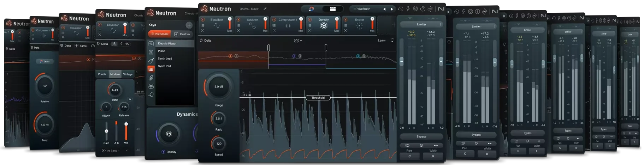The width and height of the screenshot is (644, 165).
Task: Click the reset icon next to Learn
Action: click(x=392, y=40)
